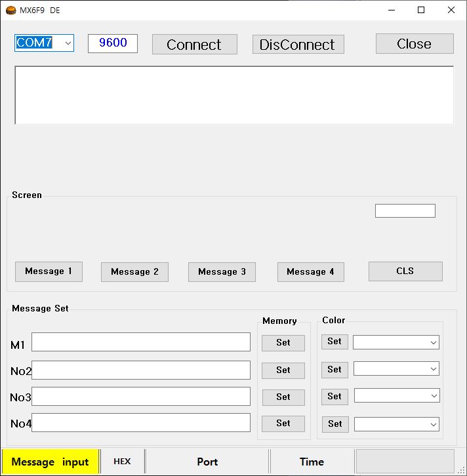Send Message 1 to the screen

pyautogui.click(x=49, y=271)
